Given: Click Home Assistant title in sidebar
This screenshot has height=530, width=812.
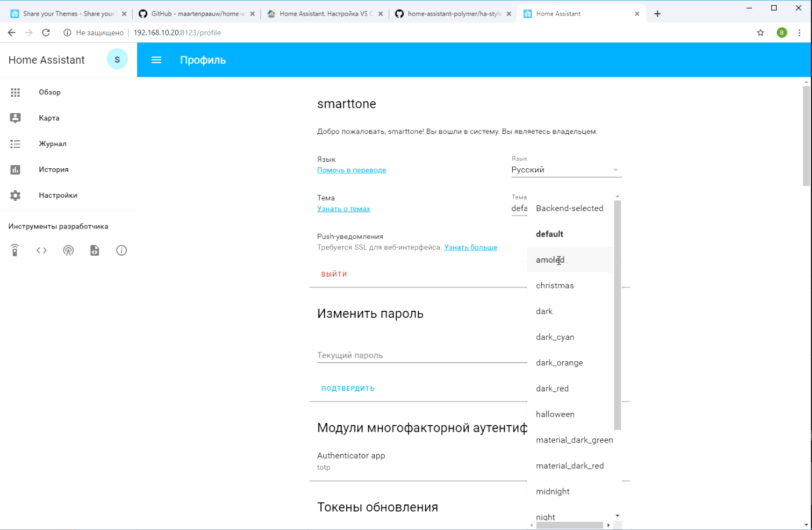Looking at the screenshot, I should point(46,60).
